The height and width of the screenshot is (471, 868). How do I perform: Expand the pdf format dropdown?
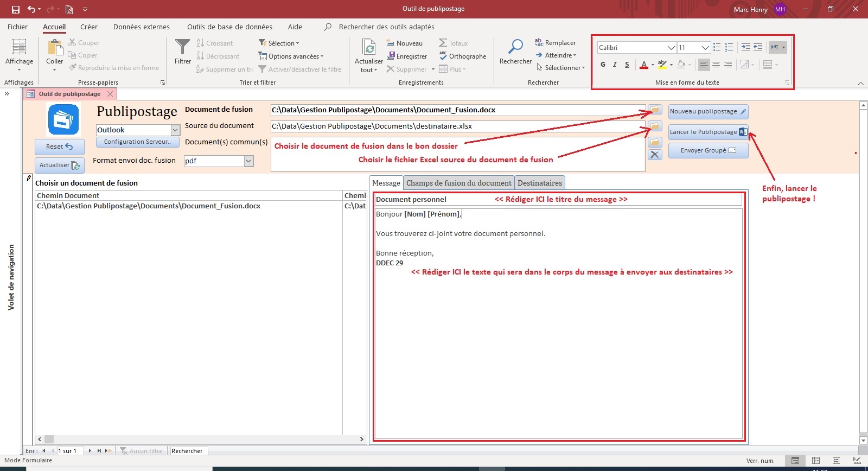[248, 161]
